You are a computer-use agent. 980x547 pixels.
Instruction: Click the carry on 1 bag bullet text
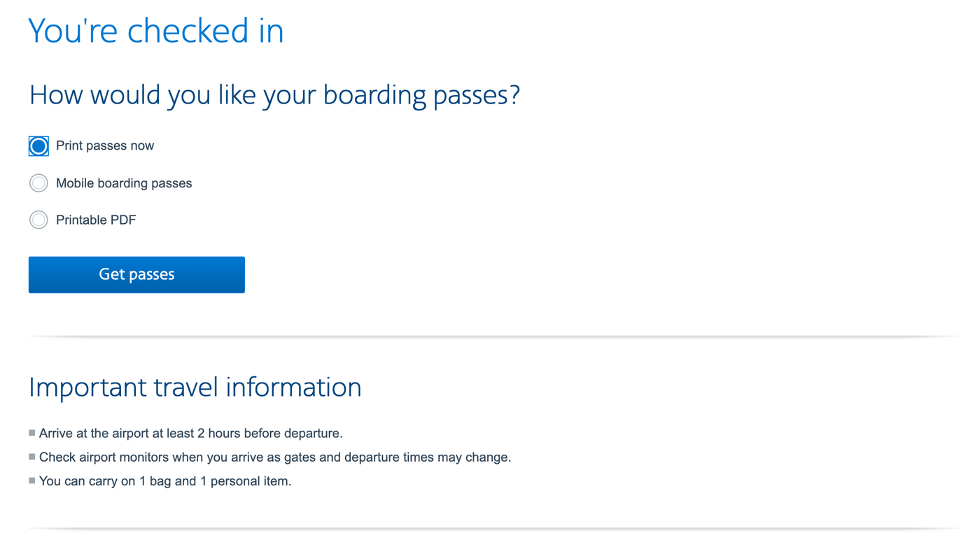point(165,481)
